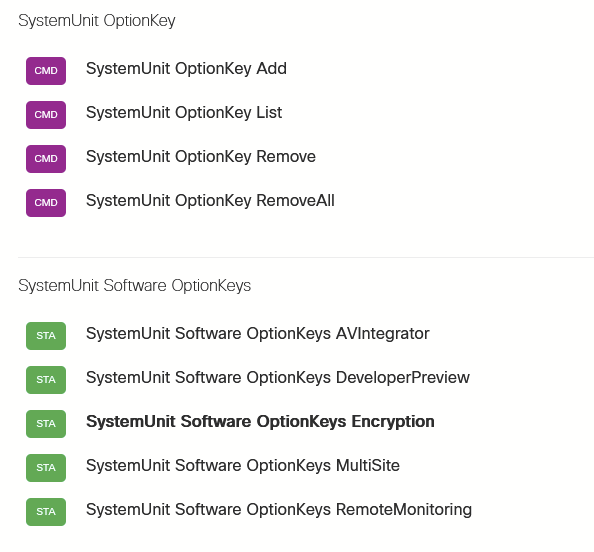
Task: Click the CMD badge beside OptionKey List
Action: click(46, 115)
